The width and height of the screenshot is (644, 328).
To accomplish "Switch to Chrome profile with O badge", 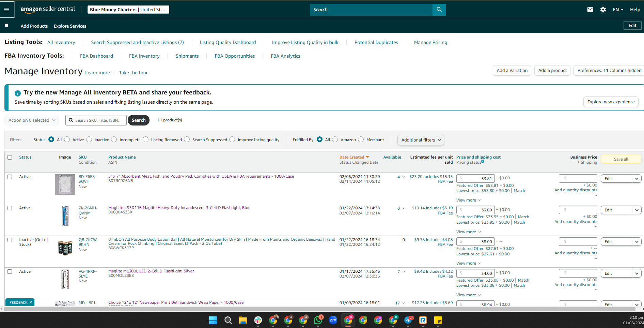I will point(393,320).
